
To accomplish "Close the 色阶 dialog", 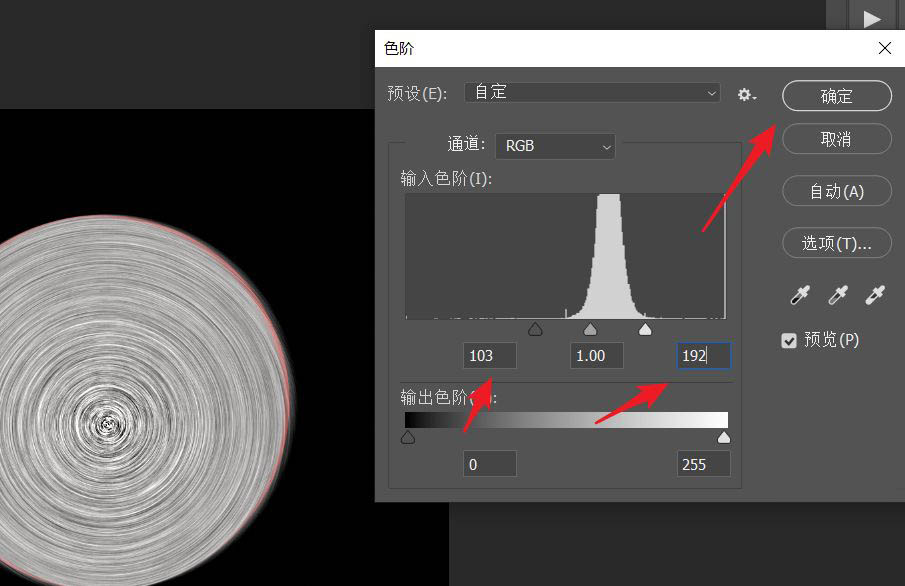I will 885,48.
